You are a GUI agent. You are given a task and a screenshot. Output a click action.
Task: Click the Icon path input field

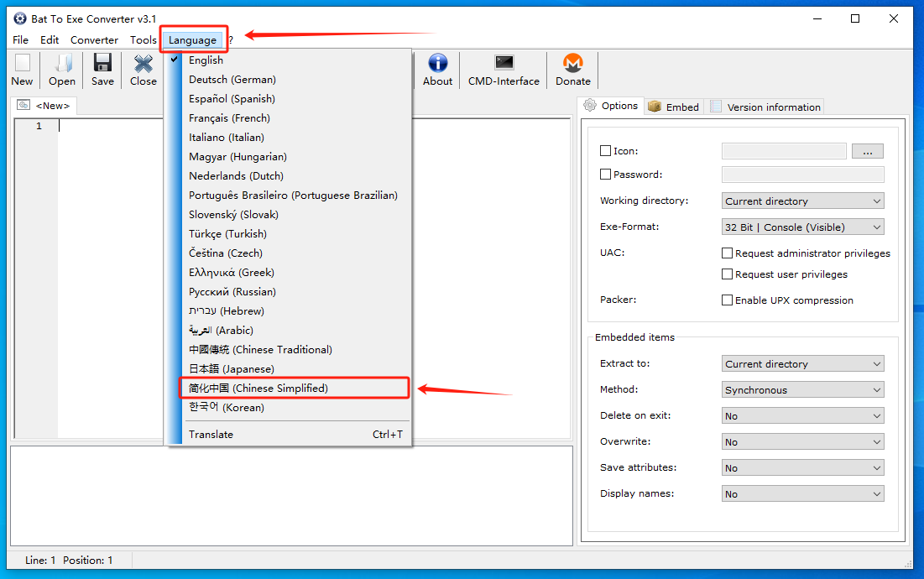pyautogui.click(x=784, y=151)
